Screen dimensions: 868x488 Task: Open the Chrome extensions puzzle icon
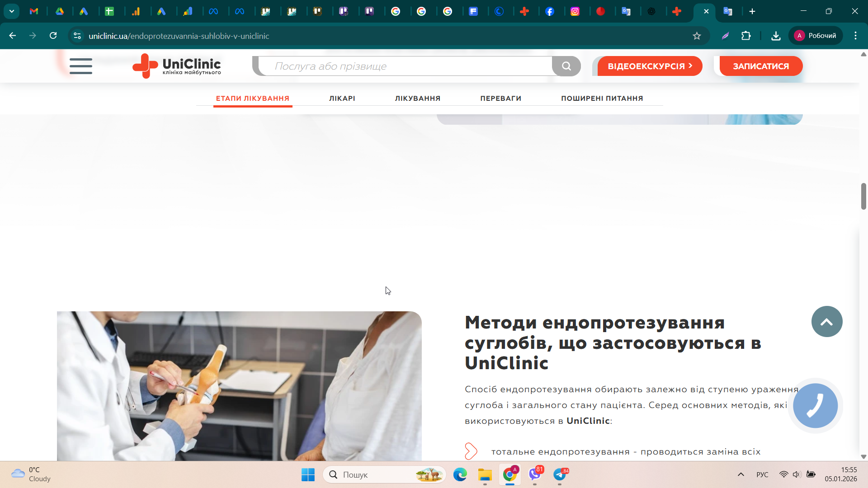click(x=746, y=36)
